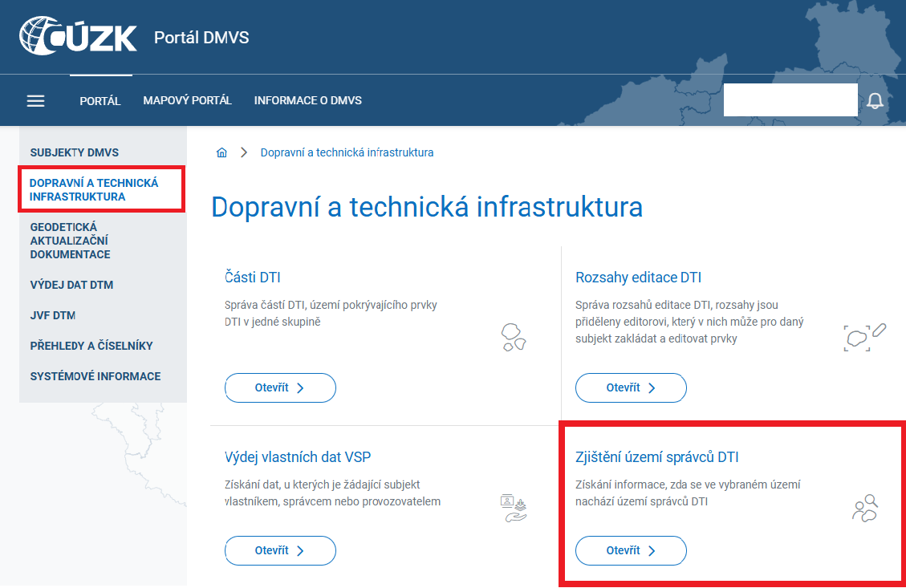Click the notification bell icon
The height and width of the screenshot is (588, 906).
tap(875, 99)
